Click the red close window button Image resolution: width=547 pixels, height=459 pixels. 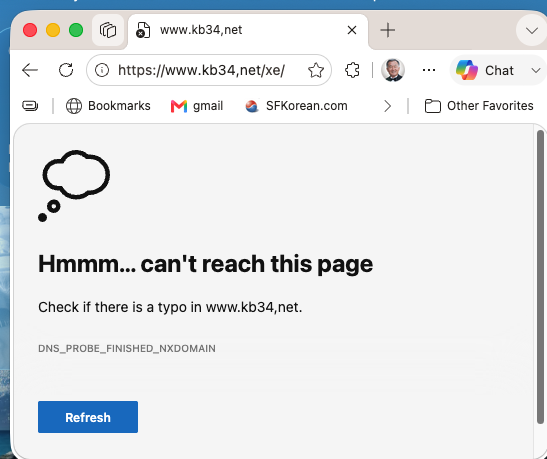[30, 30]
